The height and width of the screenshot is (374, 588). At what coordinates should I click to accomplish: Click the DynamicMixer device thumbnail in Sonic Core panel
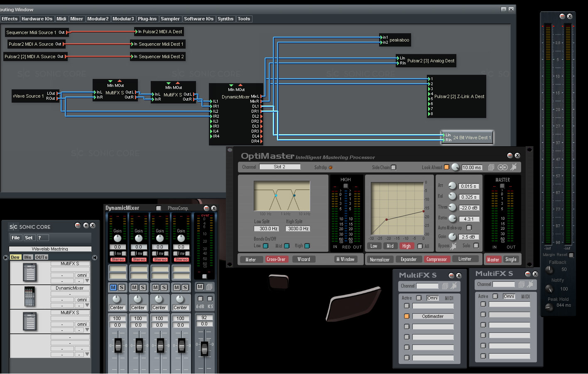30,297
